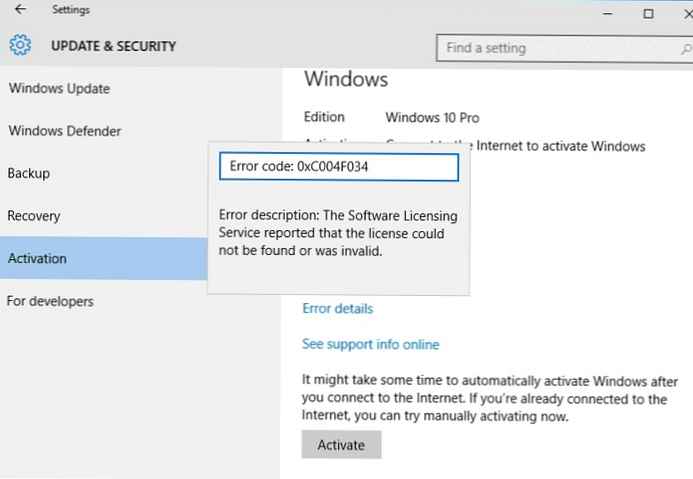The width and height of the screenshot is (693, 479).
Task: Minimize the Settings window
Action: coord(604,13)
